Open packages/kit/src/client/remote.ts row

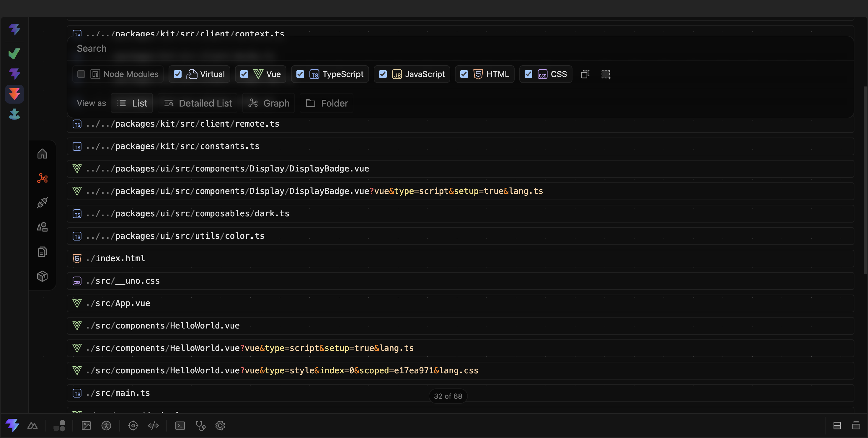(x=460, y=124)
